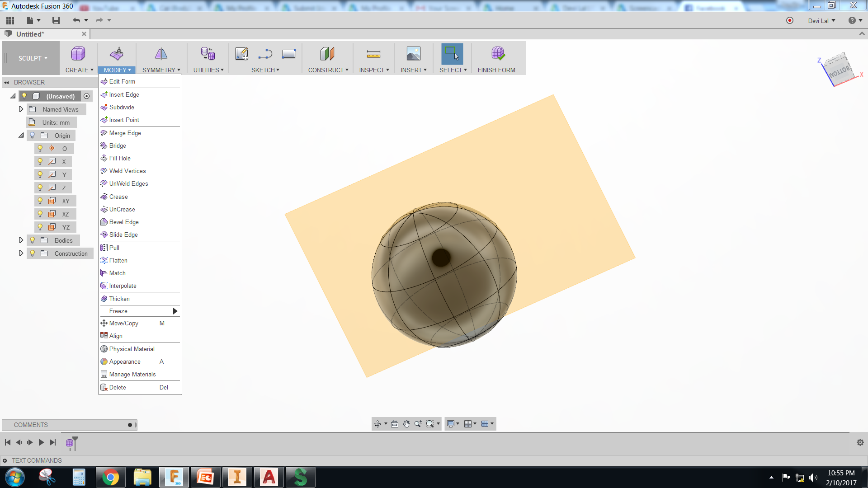Choose Thicken in the Modify menu
Screen dimensions: 868x488
119,299
